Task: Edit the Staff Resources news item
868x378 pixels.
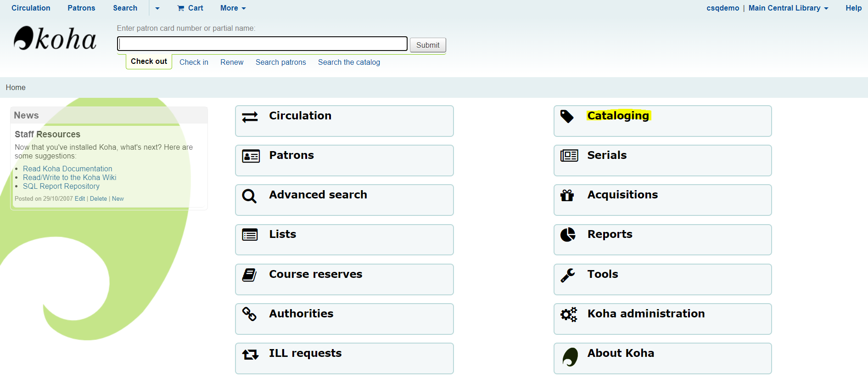Action: pos(80,199)
